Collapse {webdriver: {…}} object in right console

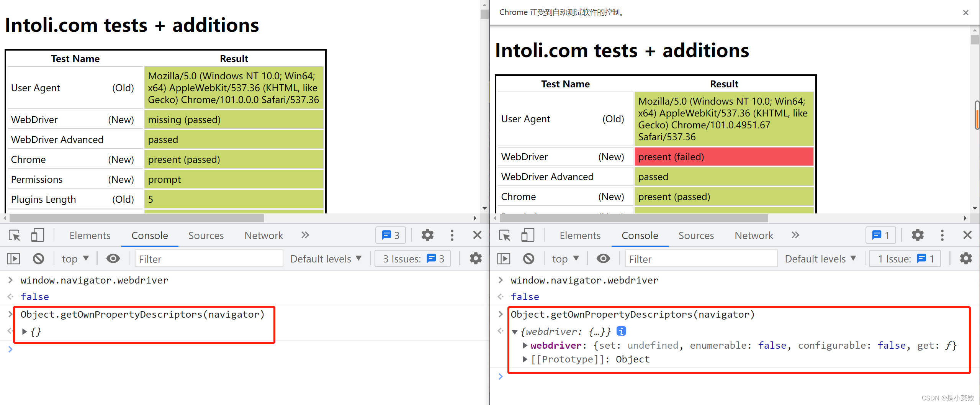[515, 332]
